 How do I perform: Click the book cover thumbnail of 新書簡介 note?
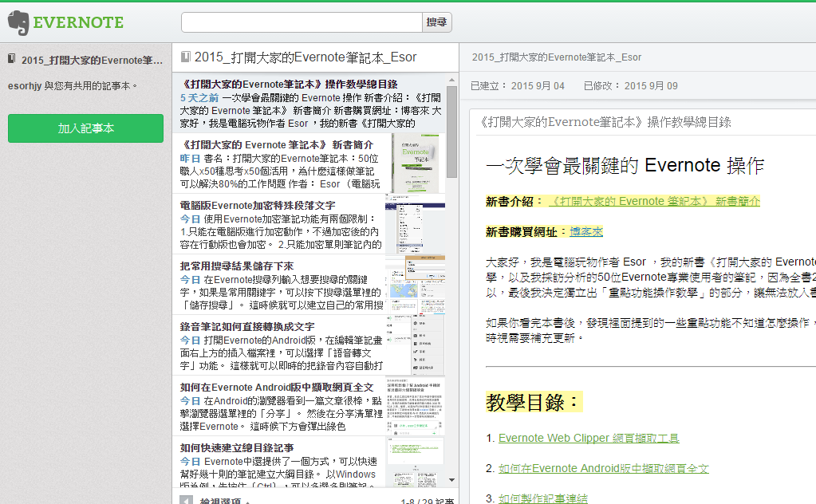tap(416, 163)
